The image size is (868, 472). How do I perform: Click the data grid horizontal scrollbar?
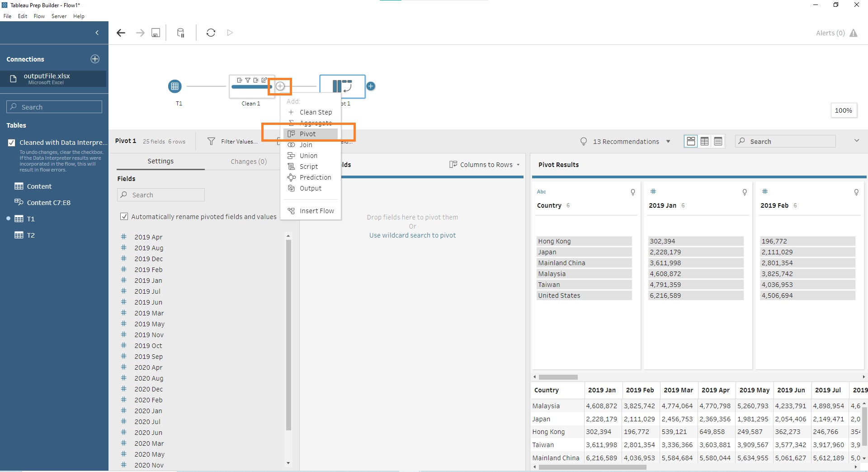pyautogui.click(x=592, y=467)
